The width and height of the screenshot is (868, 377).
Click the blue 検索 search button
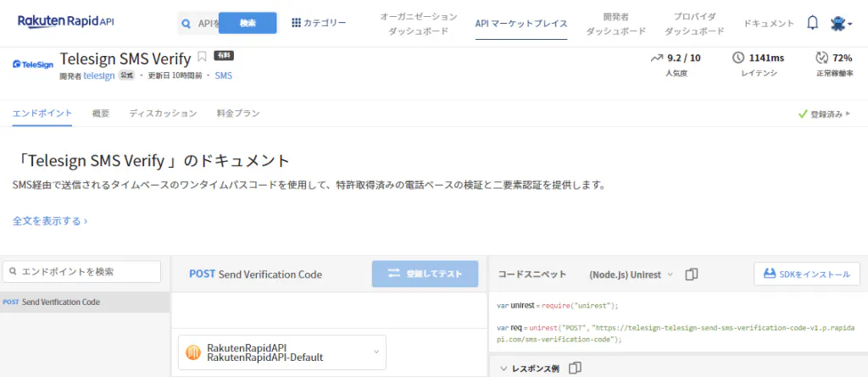click(x=248, y=23)
